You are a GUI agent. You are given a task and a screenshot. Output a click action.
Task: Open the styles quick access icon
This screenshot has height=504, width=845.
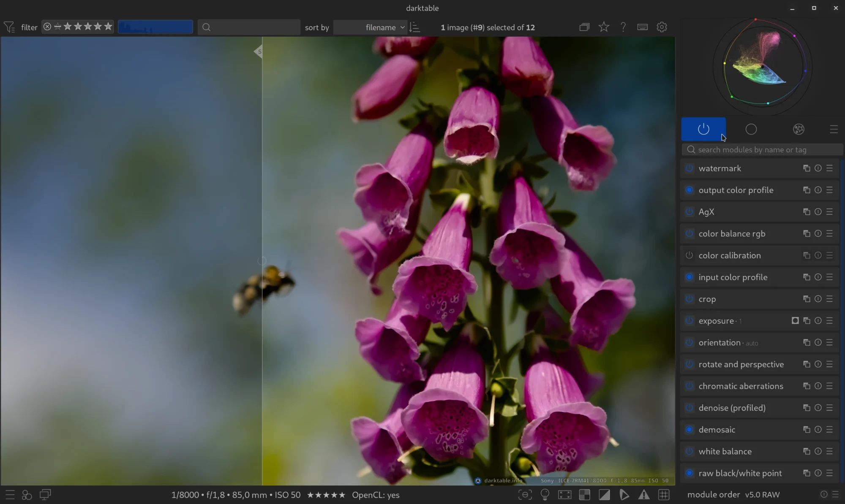pos(27,495)
